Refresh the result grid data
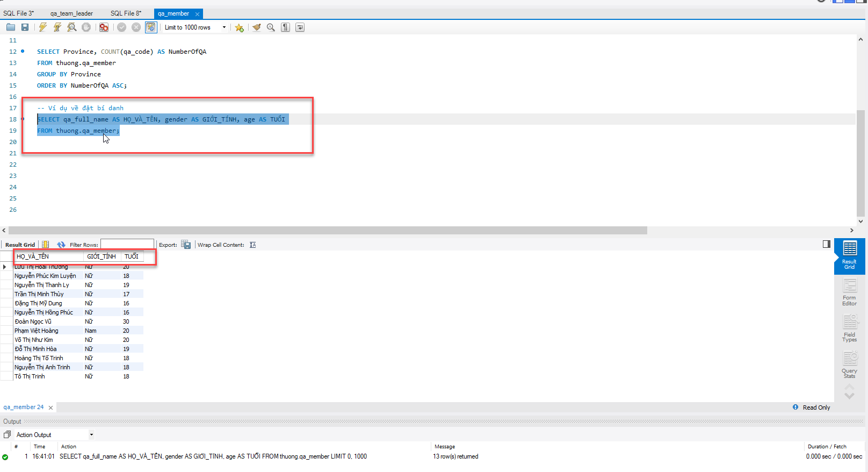The height and width of the screenshot is (472, 868). tap(61, 245)
